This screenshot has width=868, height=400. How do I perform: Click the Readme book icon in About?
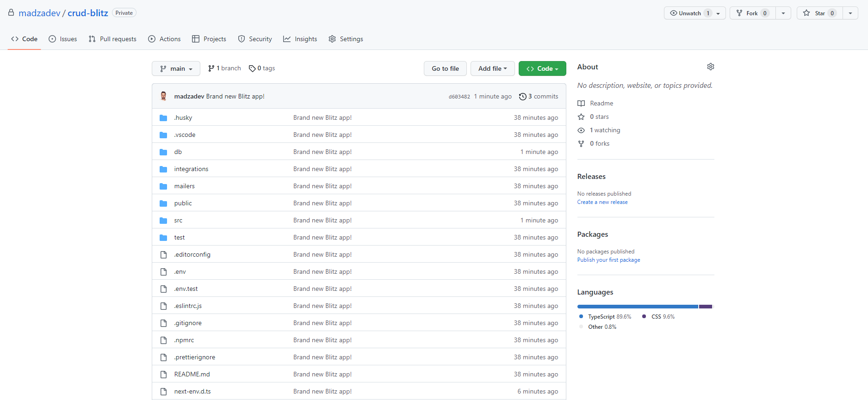(x=581, y=104)
